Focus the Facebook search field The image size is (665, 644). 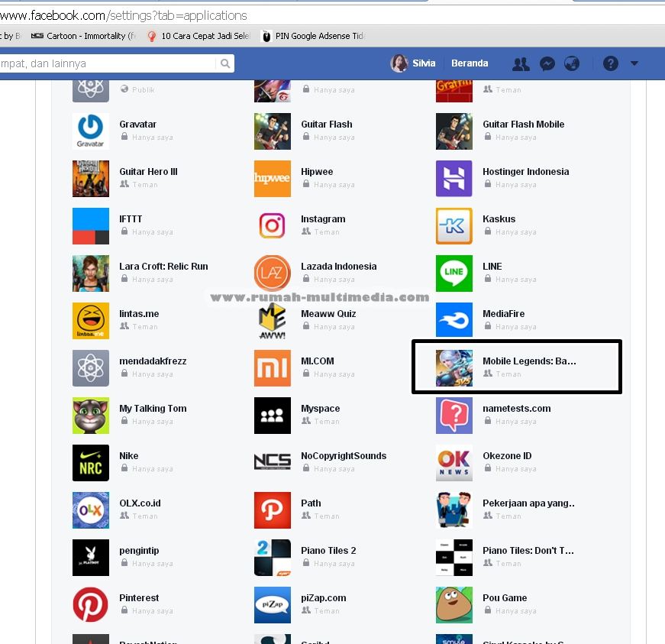(x=108, y=63)
